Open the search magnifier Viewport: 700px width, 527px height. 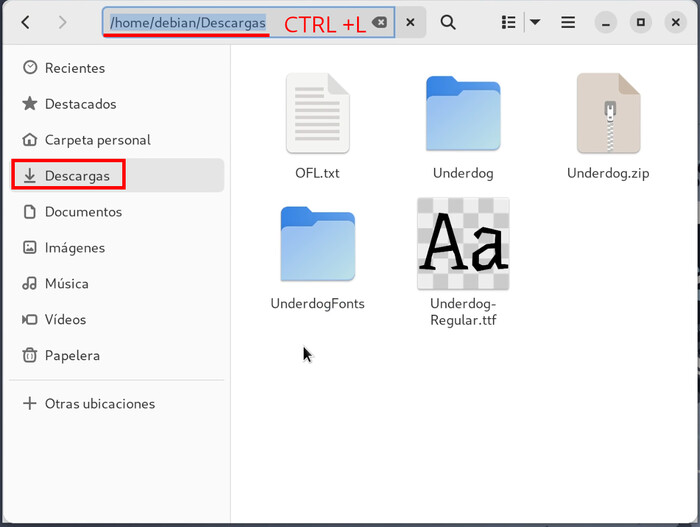click(448, 22)
